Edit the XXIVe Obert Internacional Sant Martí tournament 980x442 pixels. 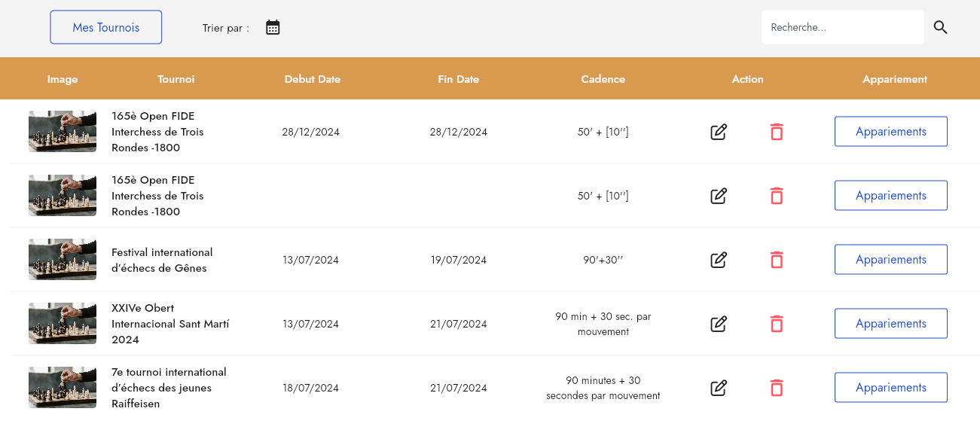click(719, 324)
